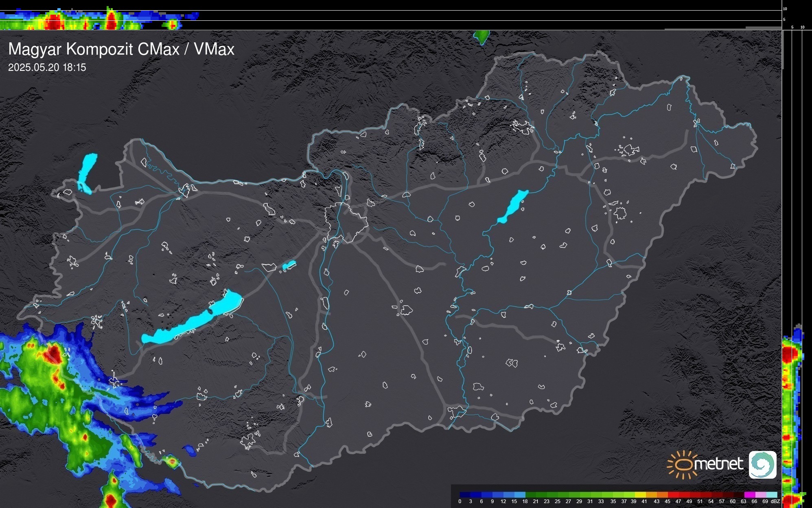Click the pale cyan 69 dBZ swatch

coord(771,495)
